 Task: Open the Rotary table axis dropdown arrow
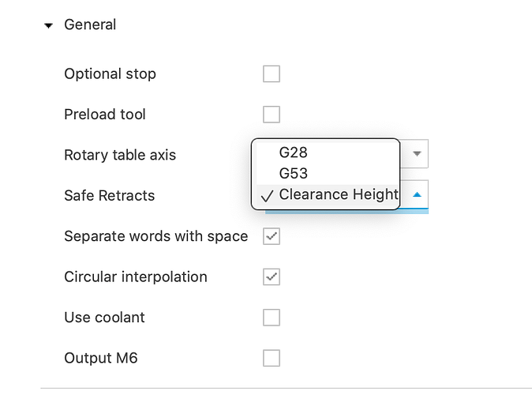(418, 155)
